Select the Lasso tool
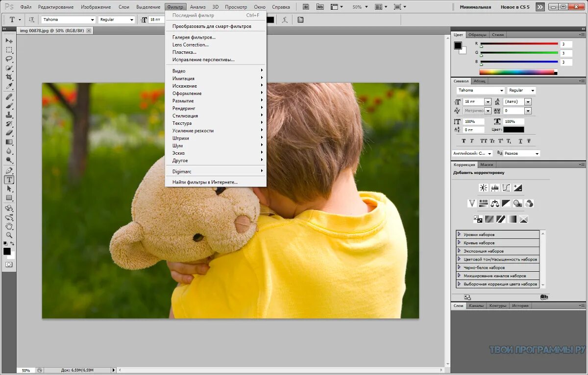Viewport: 588px width, 375px height. point(9,59)
